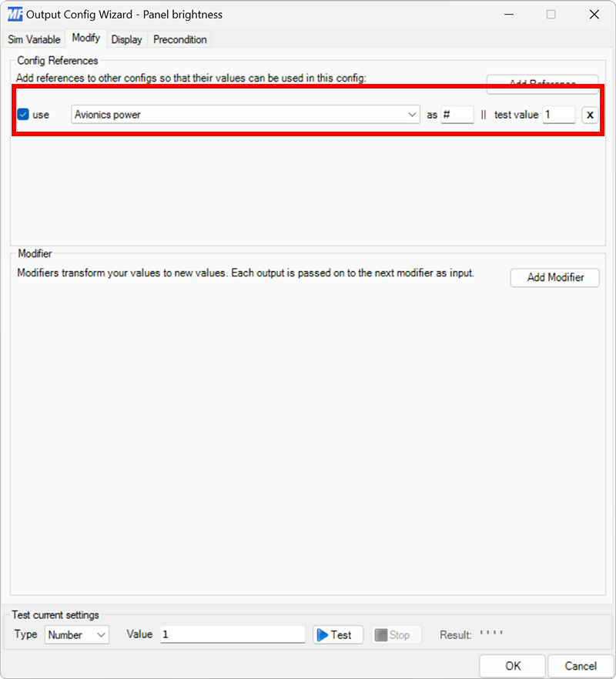The height and width of the screenshot is (679, 616).
Task: Click the MobiFlight logo in the title bar
Action: click(x=14, y=14)
